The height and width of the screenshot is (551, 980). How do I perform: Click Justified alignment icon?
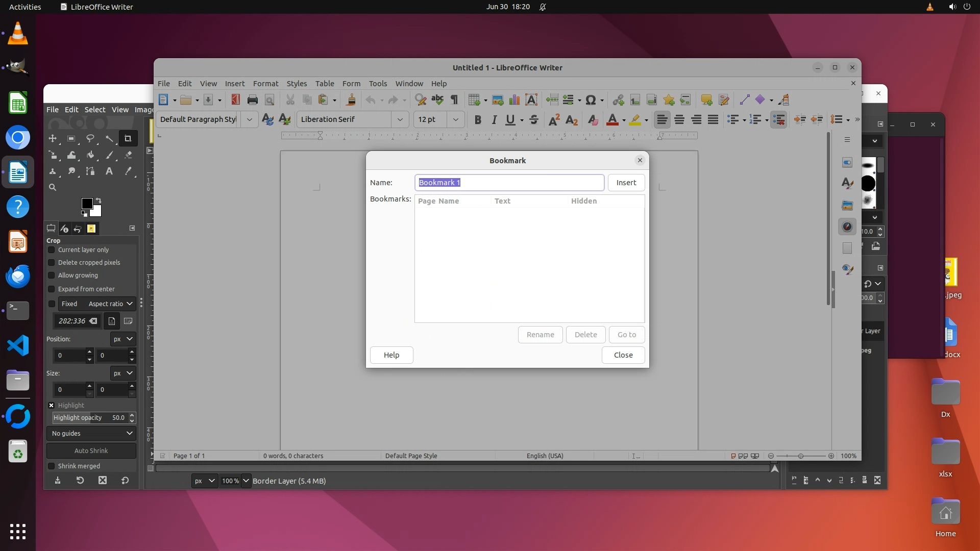(713, 120)
